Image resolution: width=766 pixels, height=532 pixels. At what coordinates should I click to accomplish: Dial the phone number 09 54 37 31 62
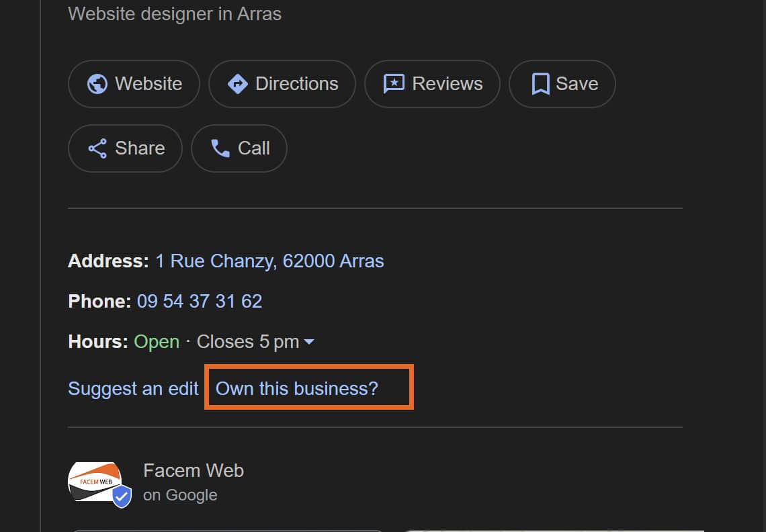tap(199, 301)
